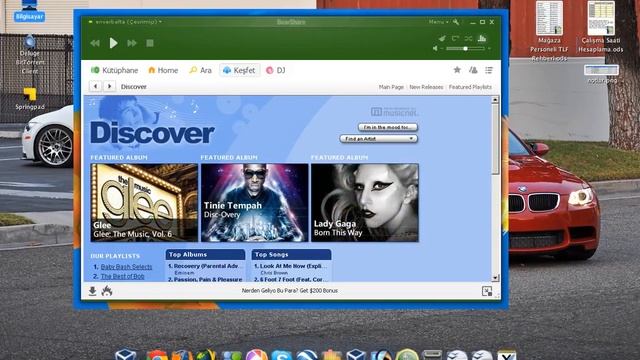Click the Top Albums header

(205, 255)
